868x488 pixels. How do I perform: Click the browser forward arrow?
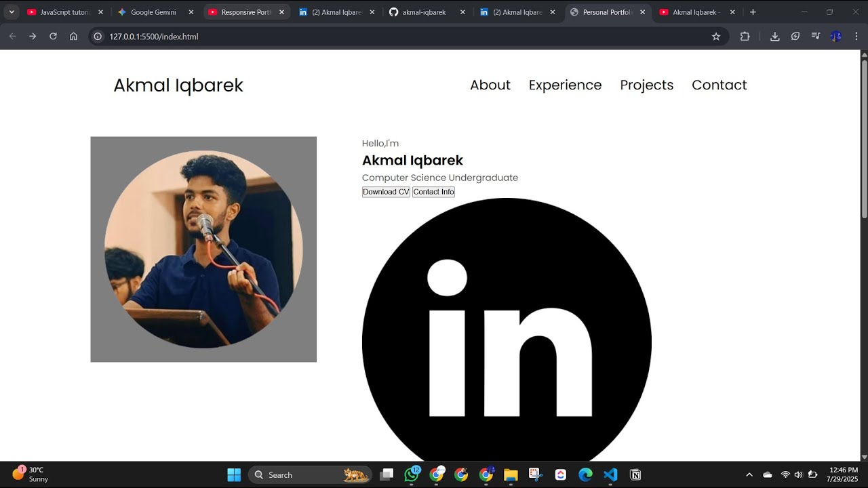[x=33, y=37]
